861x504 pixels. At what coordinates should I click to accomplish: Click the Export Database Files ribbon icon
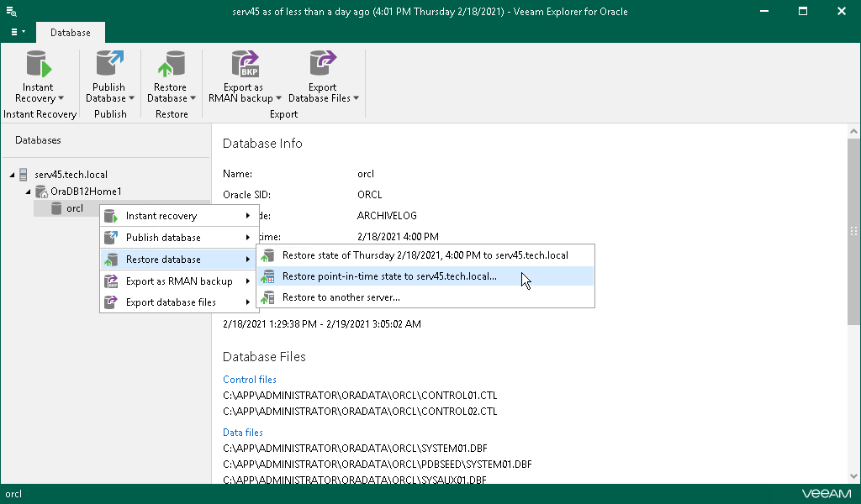tap(323, 64)
